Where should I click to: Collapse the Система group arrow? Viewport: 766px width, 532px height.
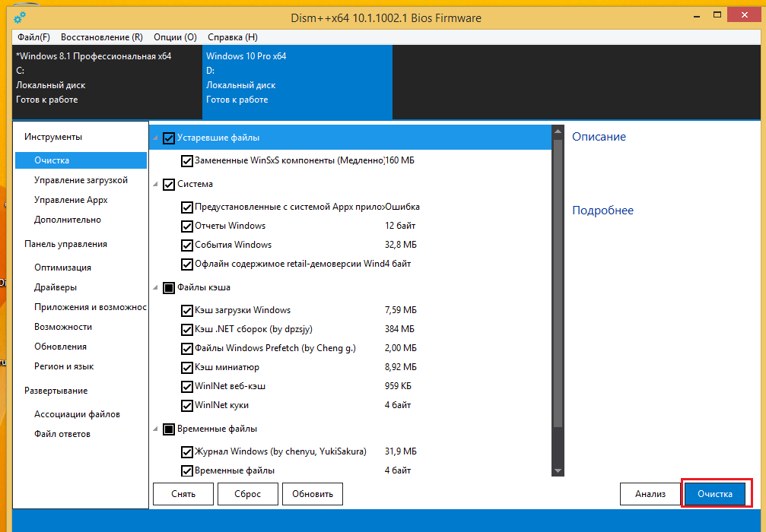(155, 185)
